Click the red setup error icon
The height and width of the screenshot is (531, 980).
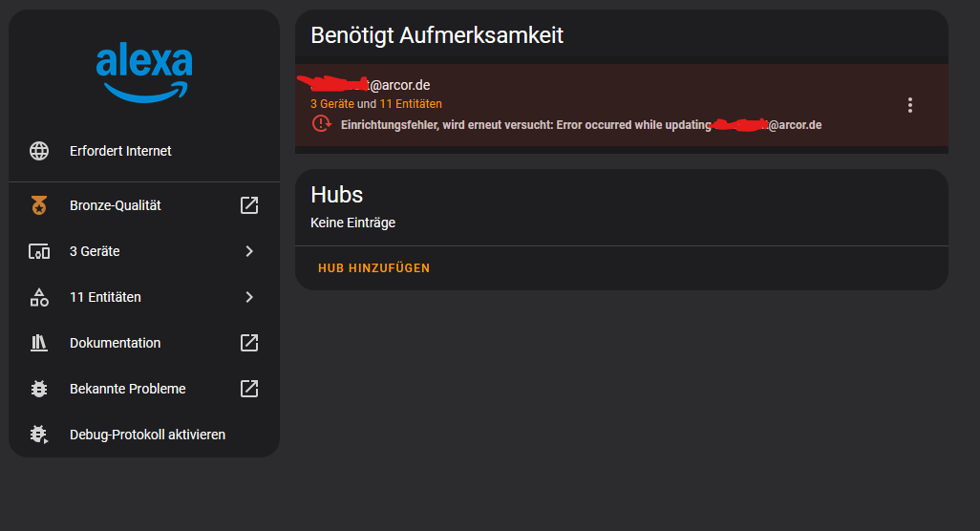click(x=322, y=124)
